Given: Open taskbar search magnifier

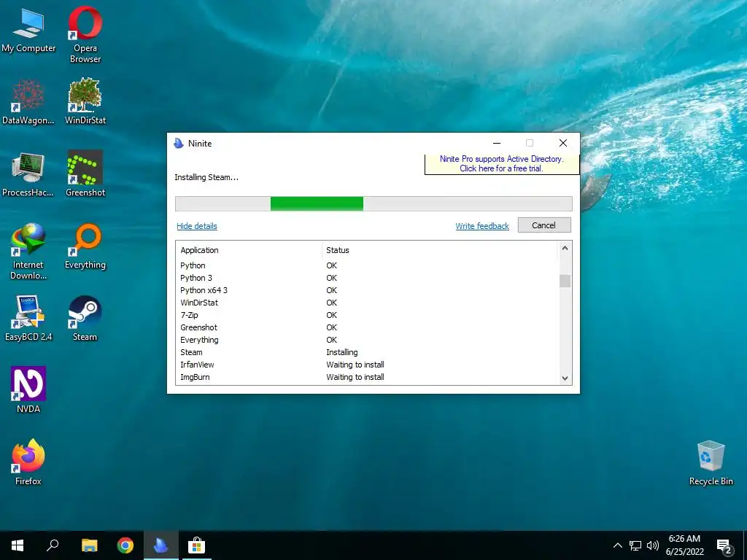Looking at the screenshot, I should pos(53,545).
